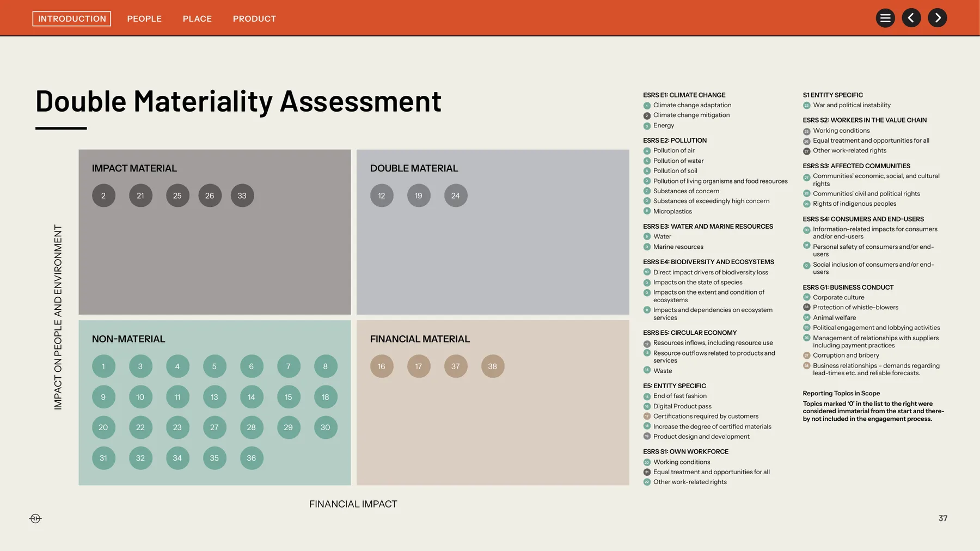This screenshot has height=551, width=980.
Task: Click War and political instability entry
Action: pos(847,105)
